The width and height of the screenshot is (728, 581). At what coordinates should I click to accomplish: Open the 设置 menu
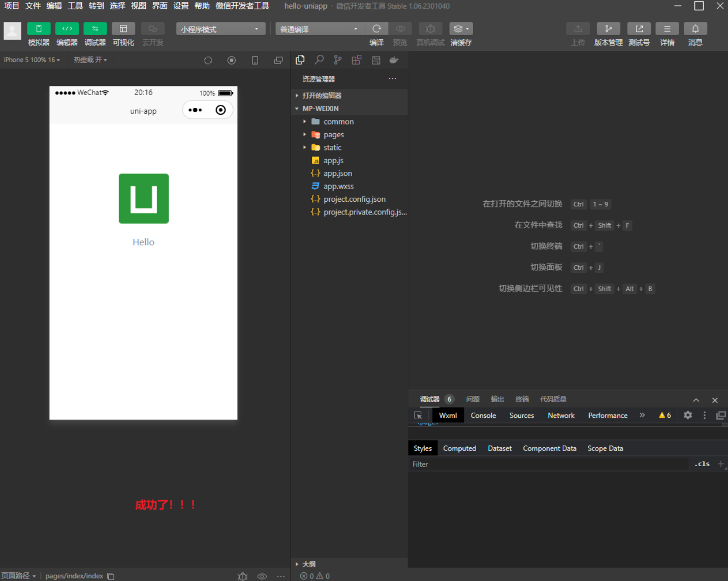181,6
